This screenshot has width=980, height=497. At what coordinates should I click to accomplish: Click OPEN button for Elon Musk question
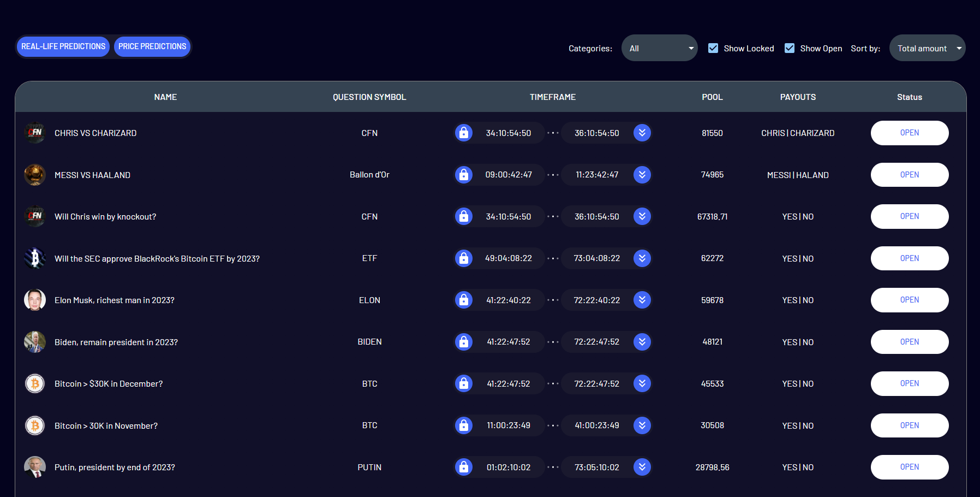coord(910,300)
